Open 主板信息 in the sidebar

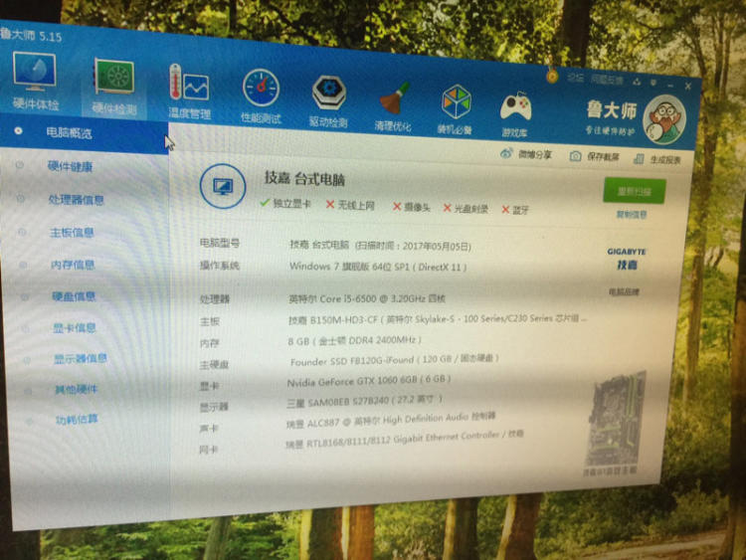pos(72,232)
